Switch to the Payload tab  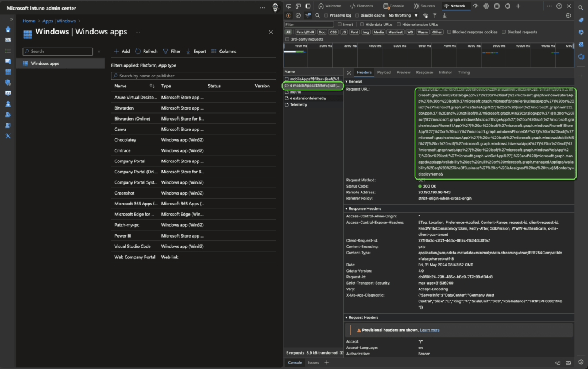[x=384, y=72]
